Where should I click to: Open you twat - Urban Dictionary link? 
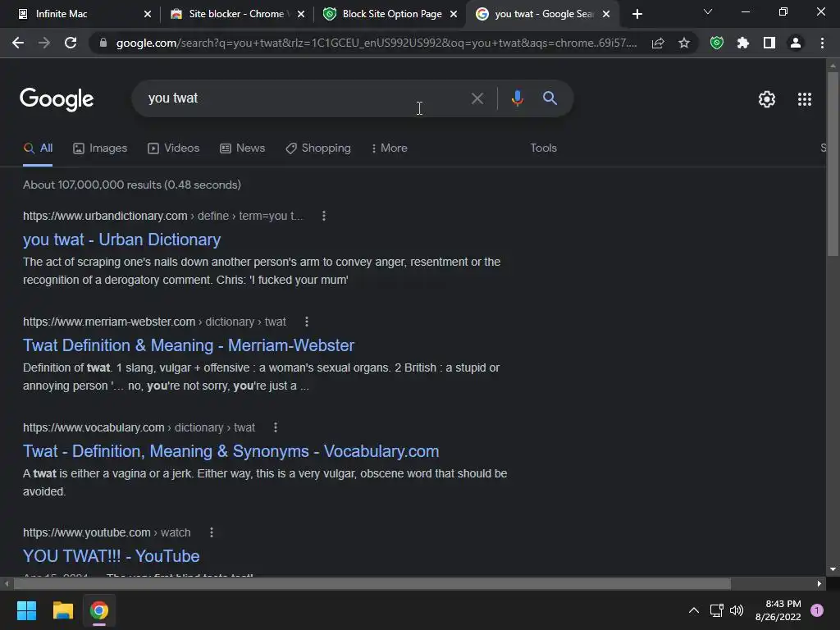pos(121,240)
